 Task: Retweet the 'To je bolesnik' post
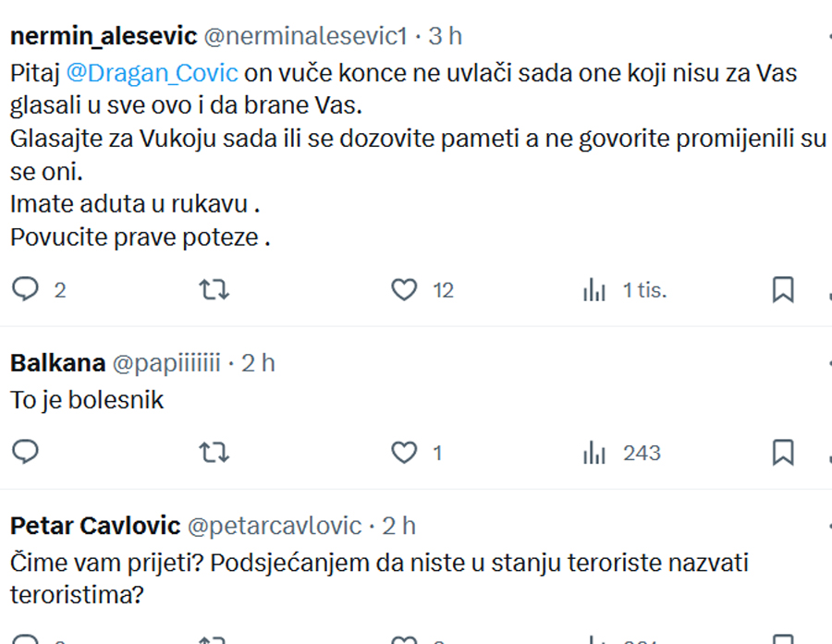coord(214,453)
